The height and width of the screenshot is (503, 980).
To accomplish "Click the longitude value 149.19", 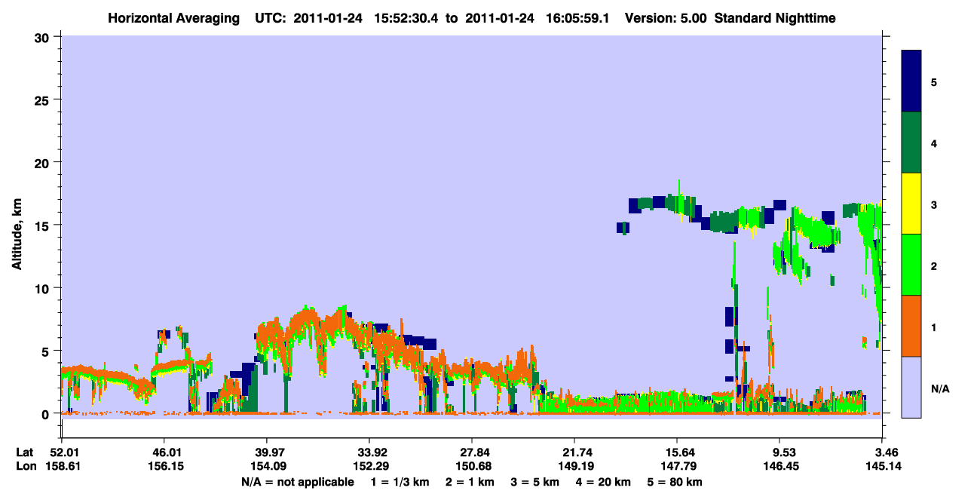I will click(x=574, y=466).
